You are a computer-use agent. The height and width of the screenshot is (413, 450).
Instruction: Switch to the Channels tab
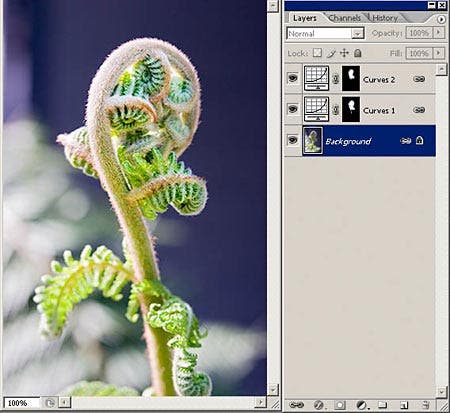(345, 18)
